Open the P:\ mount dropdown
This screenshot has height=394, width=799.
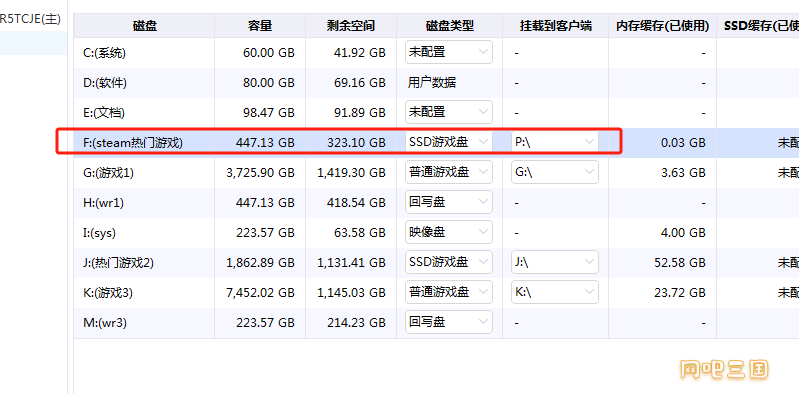point(555,142)
